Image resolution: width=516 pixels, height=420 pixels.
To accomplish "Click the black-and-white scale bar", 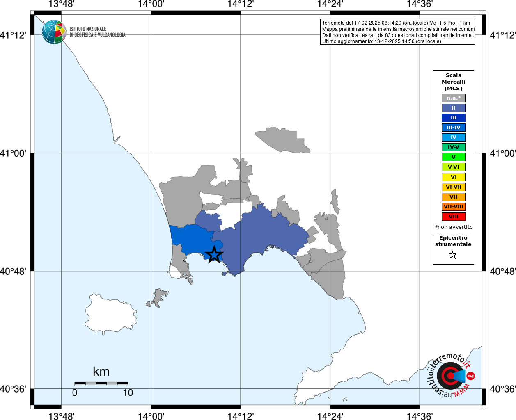I will 101,383.
